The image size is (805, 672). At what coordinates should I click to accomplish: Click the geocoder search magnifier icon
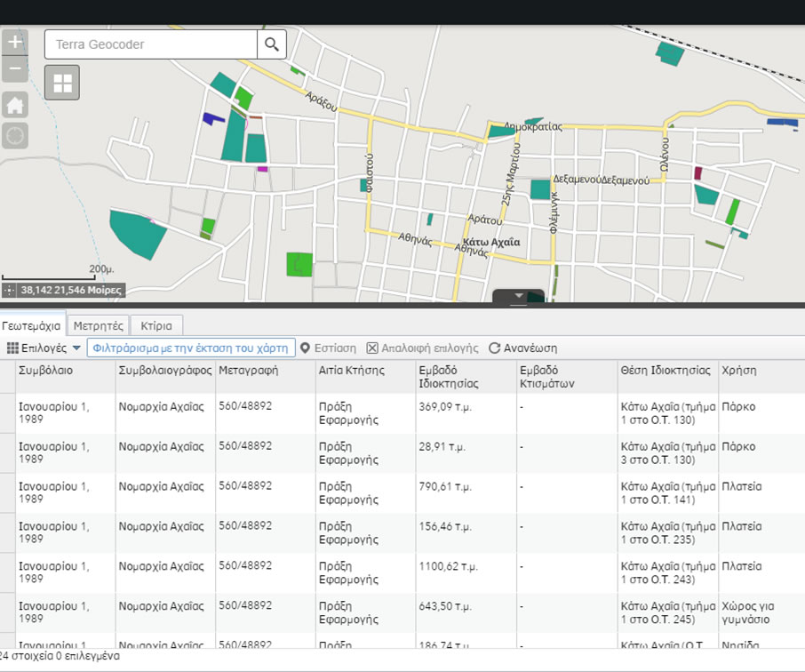(271, 44)
